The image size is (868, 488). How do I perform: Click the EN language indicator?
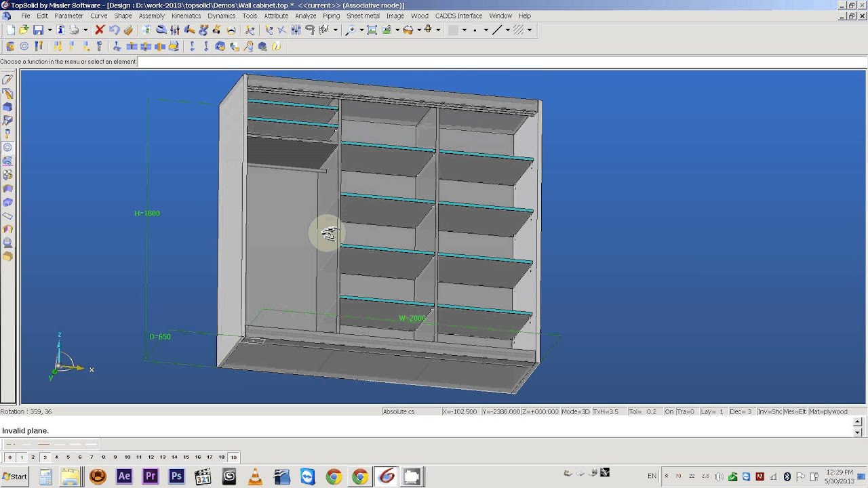pyautogui.click(x=652, y=476)
